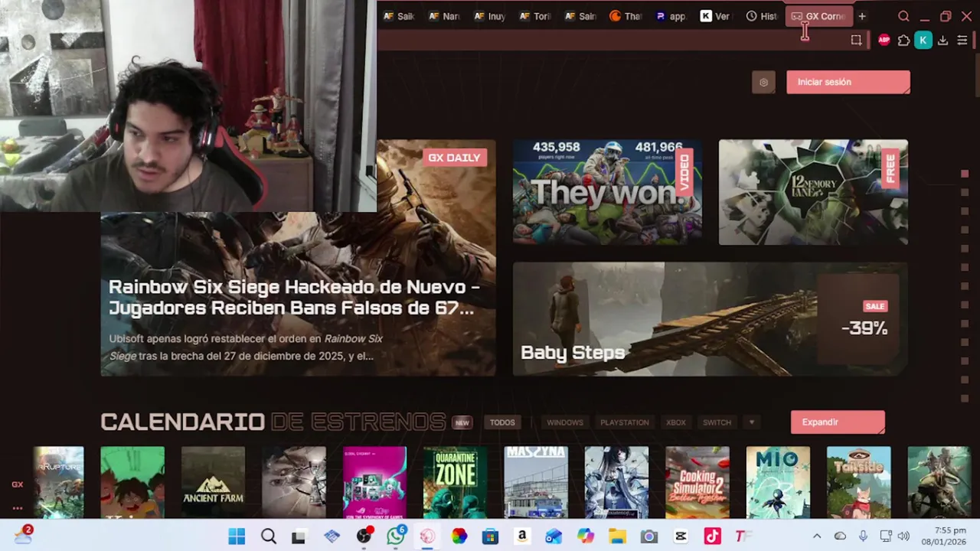Open the platform filter dropdown arrow
This screenshot has width=980, height=551.
[x=752, y=422]
